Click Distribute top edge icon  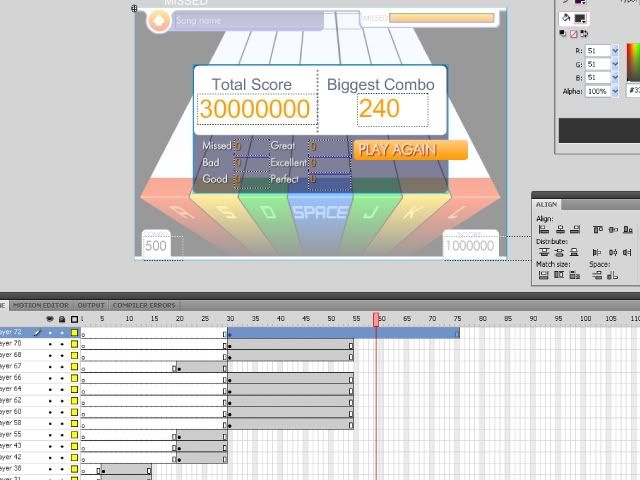[x=543, y=252]
